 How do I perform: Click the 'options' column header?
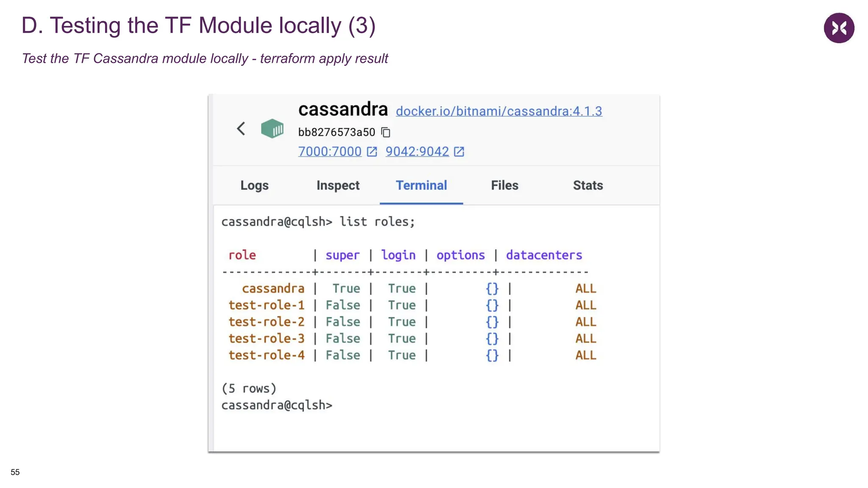461,255
